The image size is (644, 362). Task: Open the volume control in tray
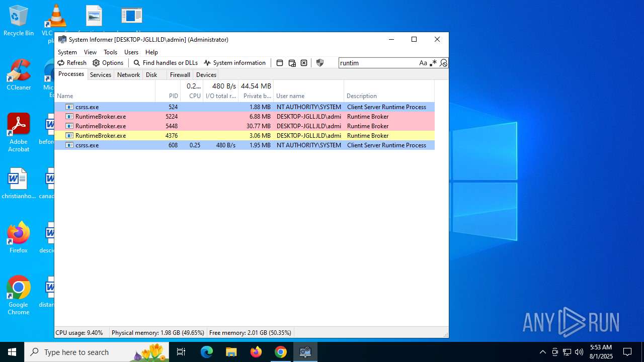coord(579,352)
